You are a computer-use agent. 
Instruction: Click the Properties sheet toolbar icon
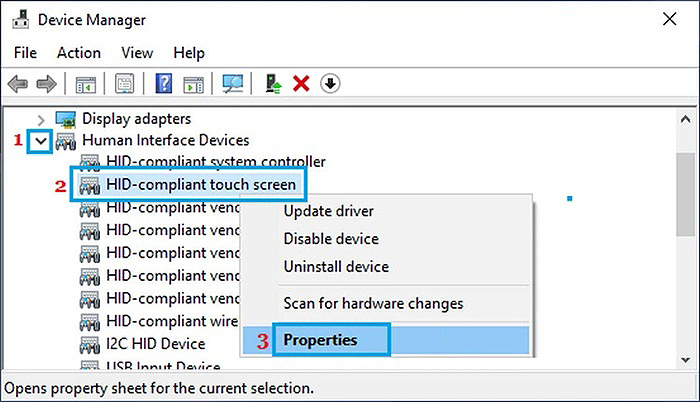point(125,84)
